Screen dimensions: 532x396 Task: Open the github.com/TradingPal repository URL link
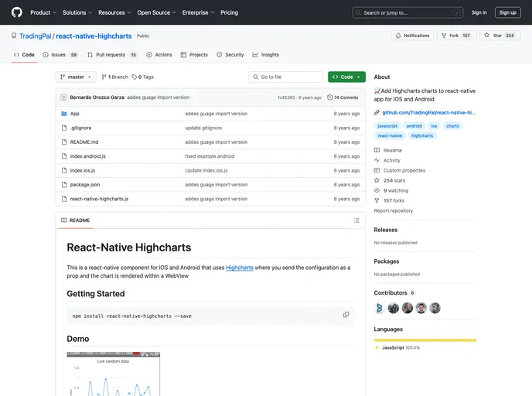(x=428, y=113)
